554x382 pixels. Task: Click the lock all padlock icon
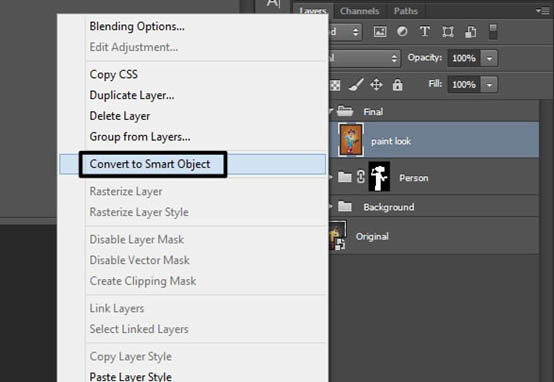(397, 85)
